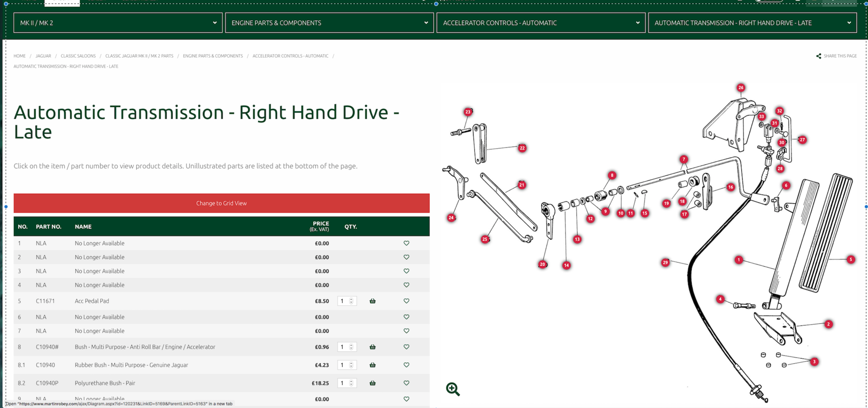Viewport: 868px width, 408px height.
Task: Open part number C11671 link
Action: 45,301
